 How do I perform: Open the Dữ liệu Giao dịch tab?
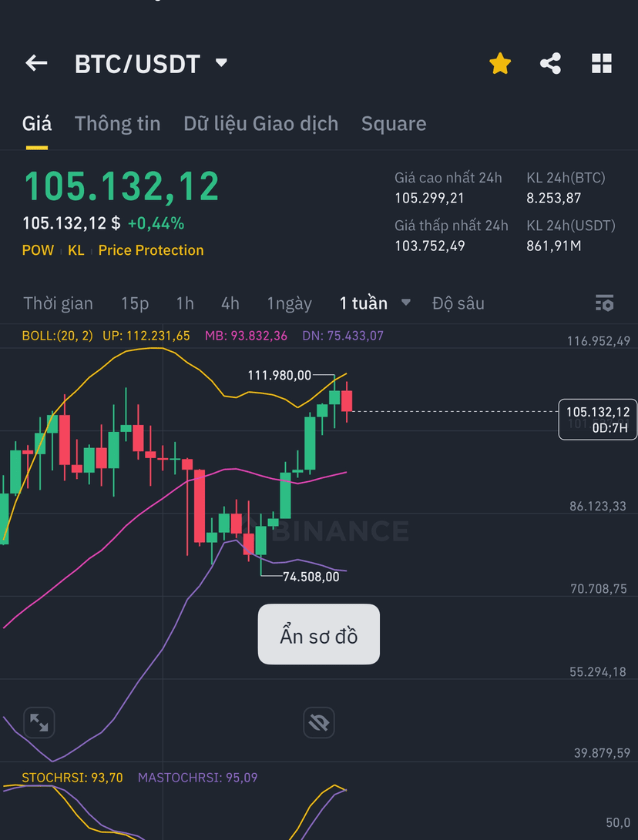[x=261, y=124]
